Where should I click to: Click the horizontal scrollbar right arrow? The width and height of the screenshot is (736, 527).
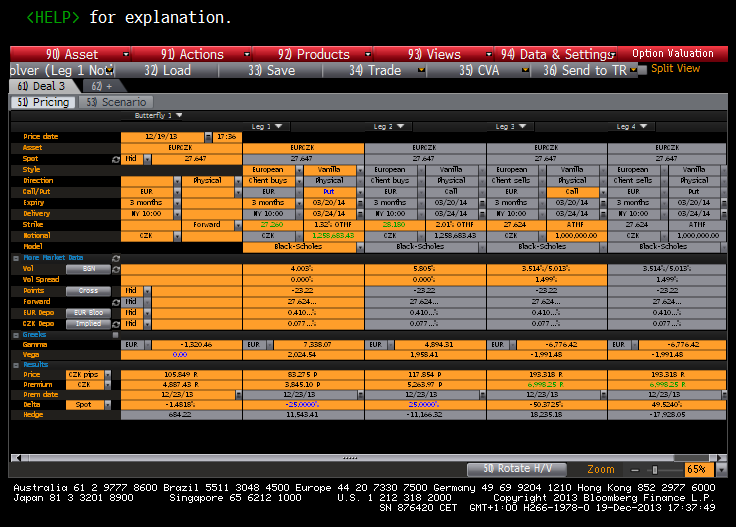pos(721,458)
